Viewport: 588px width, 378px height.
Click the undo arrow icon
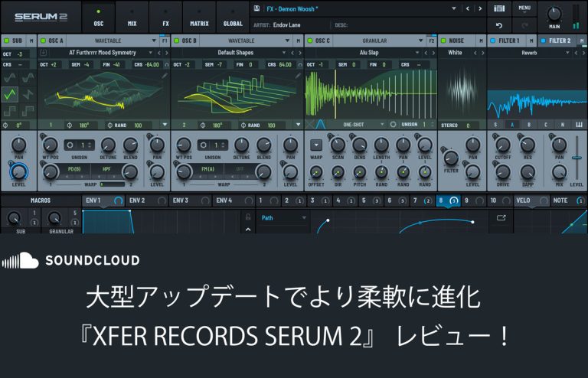point(499,25)
